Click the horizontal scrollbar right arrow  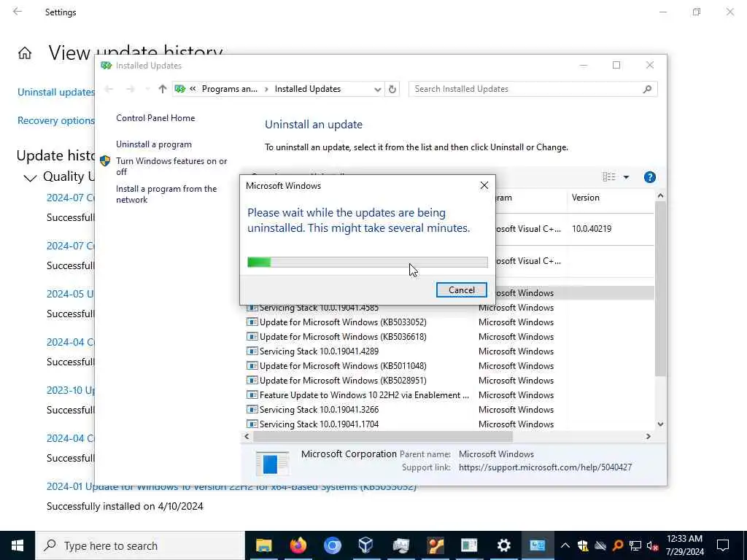(x=648, y=436)
